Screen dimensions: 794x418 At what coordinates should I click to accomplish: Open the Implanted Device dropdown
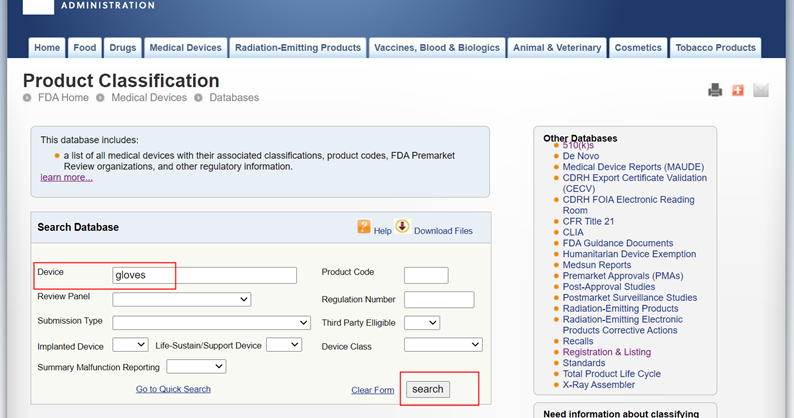[130, 345]
